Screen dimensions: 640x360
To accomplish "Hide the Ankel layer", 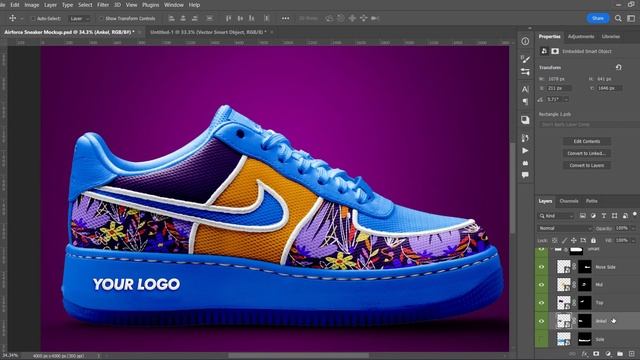I will click(542, 321).
